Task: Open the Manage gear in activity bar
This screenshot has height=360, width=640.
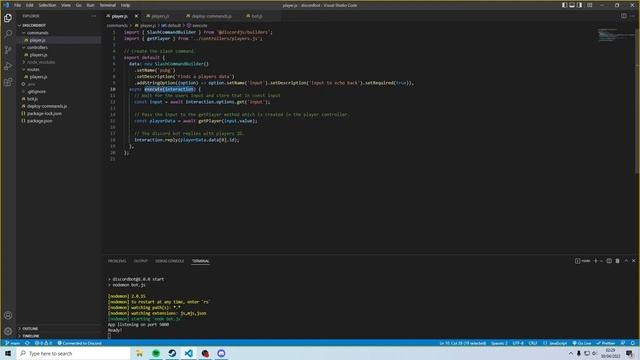Action: pos(8,331)
